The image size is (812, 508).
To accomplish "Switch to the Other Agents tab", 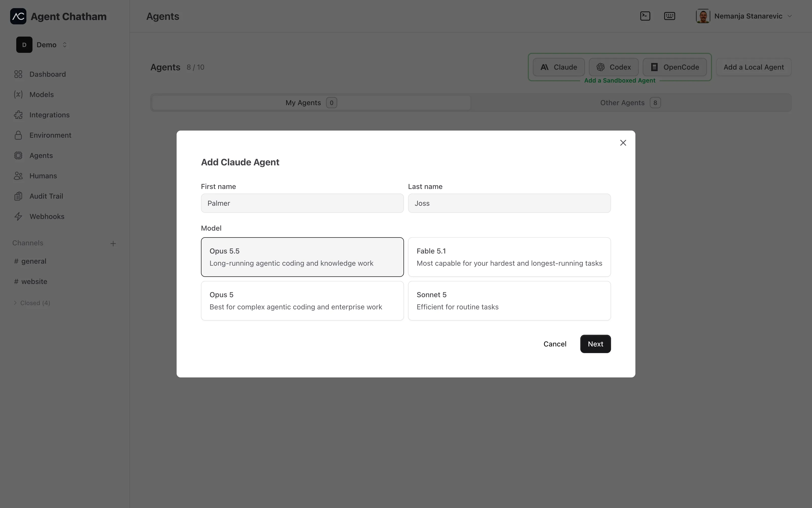I will click(x=631, y=103).
